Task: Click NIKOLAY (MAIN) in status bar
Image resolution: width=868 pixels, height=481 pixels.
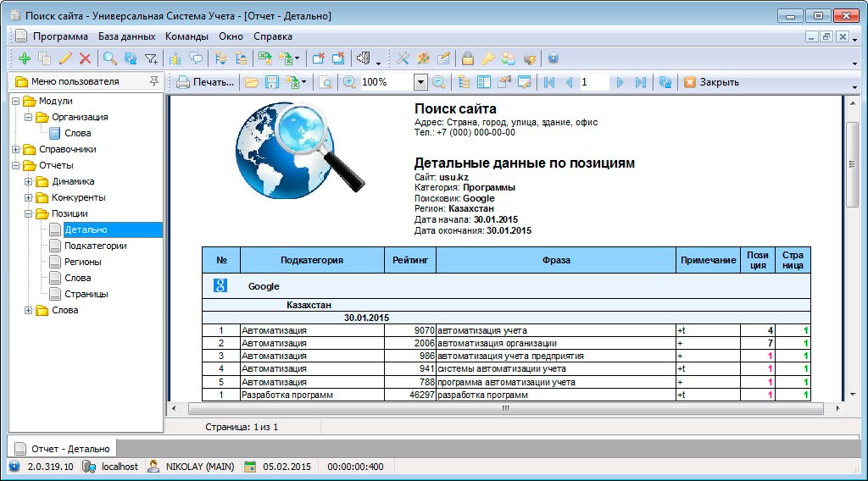Action: coord(200,467)
